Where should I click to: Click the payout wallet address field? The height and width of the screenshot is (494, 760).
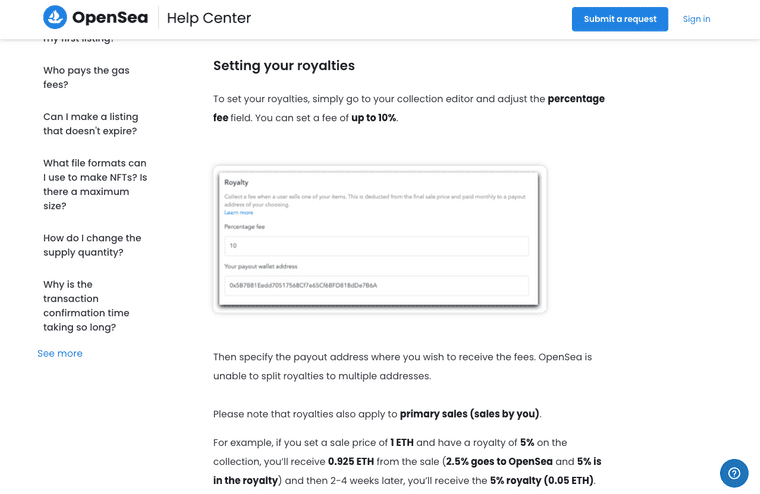pos(376,286)
